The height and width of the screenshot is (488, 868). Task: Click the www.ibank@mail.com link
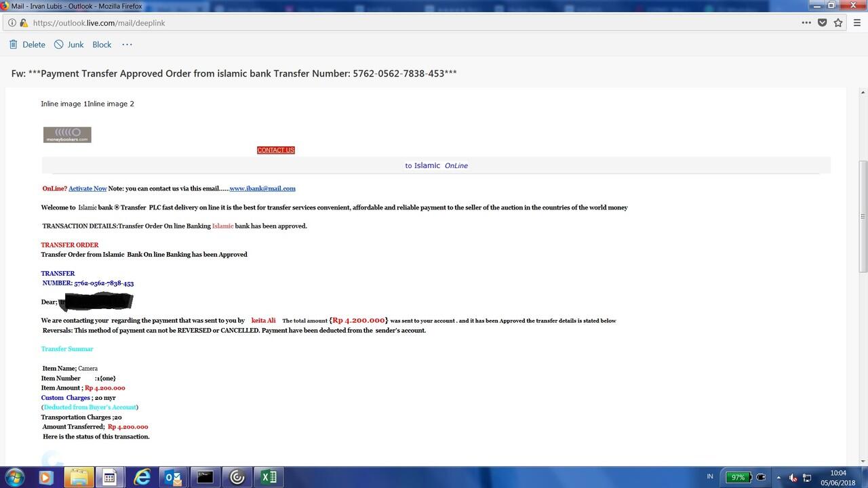[x=262, y=188]
